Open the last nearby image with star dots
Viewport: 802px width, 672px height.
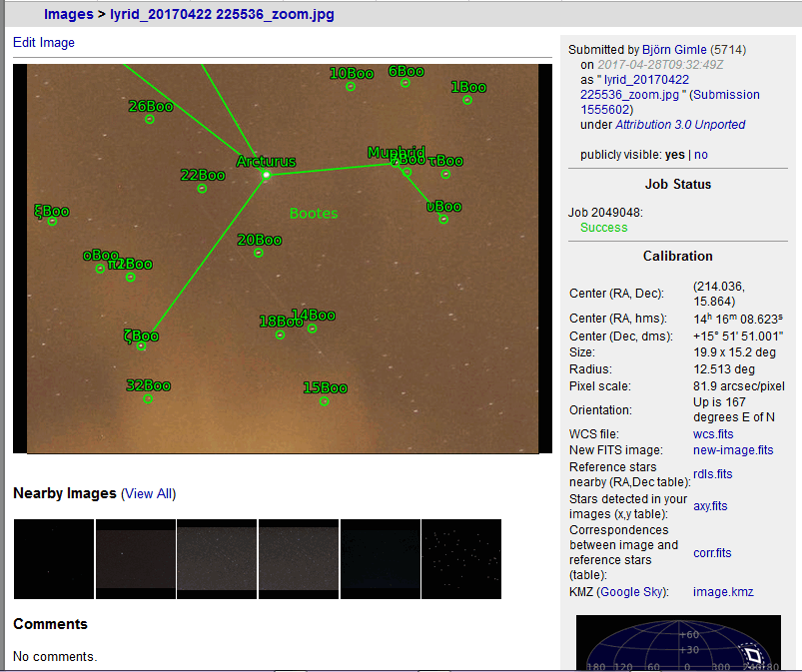tap(461, 559)
